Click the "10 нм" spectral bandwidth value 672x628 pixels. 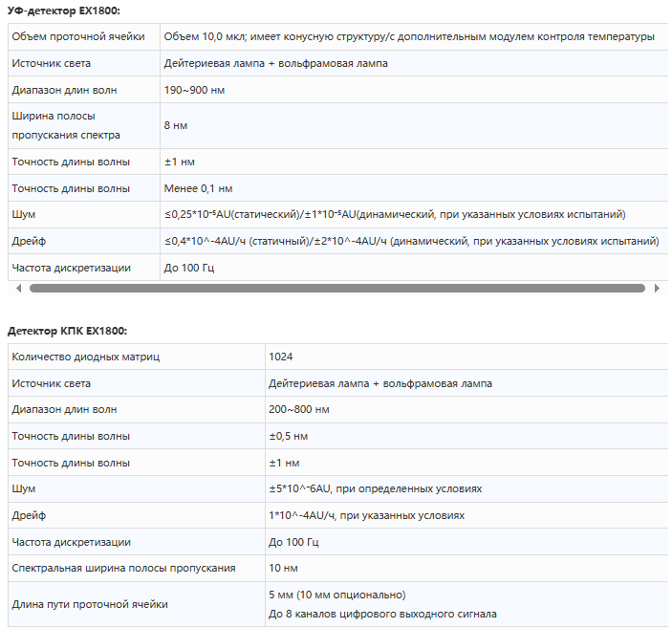(x=284, y=568)
